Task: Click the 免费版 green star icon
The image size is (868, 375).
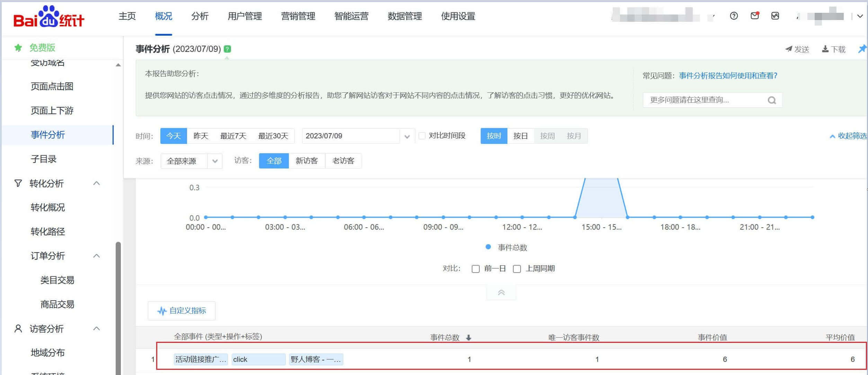Action: click(x=18, y=47)
